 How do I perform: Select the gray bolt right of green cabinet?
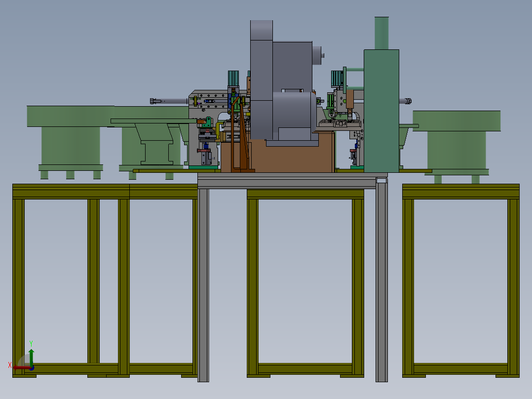point(406,101)
